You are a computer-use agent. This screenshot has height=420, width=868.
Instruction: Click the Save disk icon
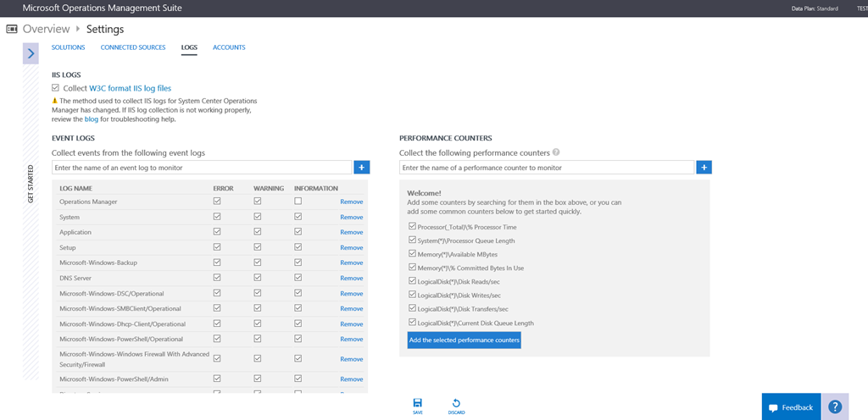(x=417, y=403)
